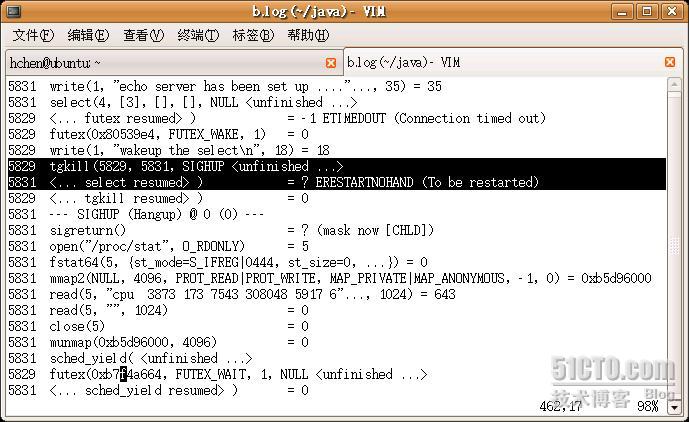Close the hchen@ubuntu tab with its X icon
Image resolution: width=689 pixels, height=422 pixels.
tap(331, 63)
